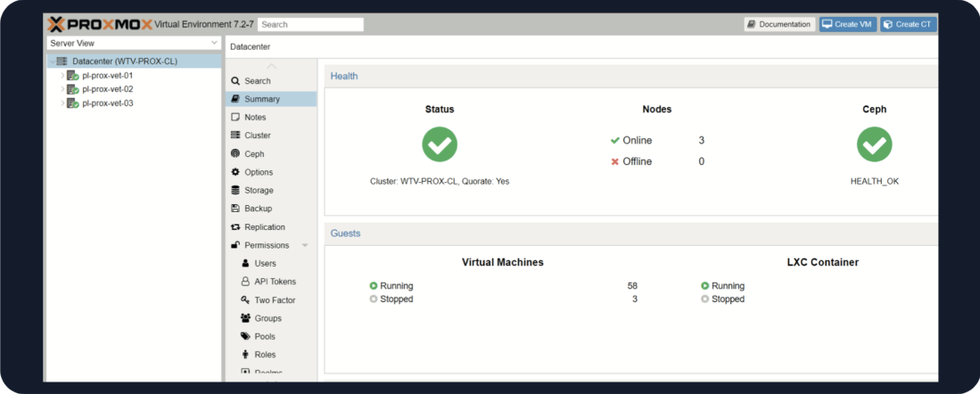
Task: Open the Backup menu item
Action: 271,208
